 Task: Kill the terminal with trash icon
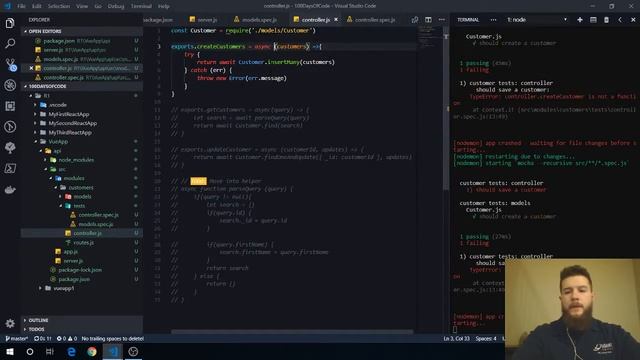click(x=607, y=20)
